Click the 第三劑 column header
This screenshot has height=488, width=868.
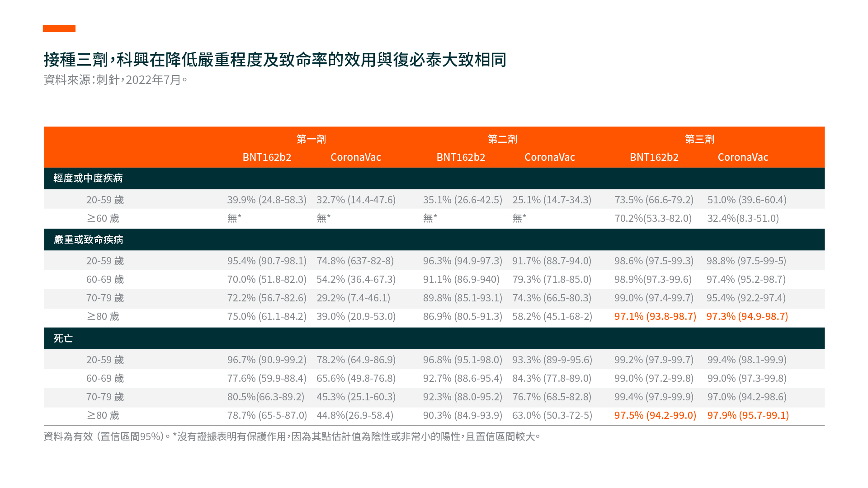click(x=699, y=139)
